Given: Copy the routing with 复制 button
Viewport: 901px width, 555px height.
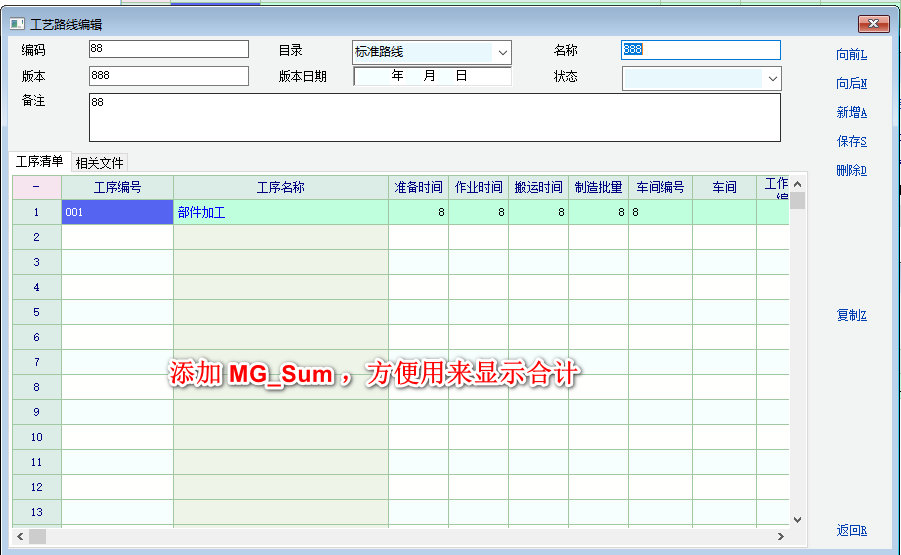Looking at the screenshot, I should pyautogui.click(x=851, y=316).
